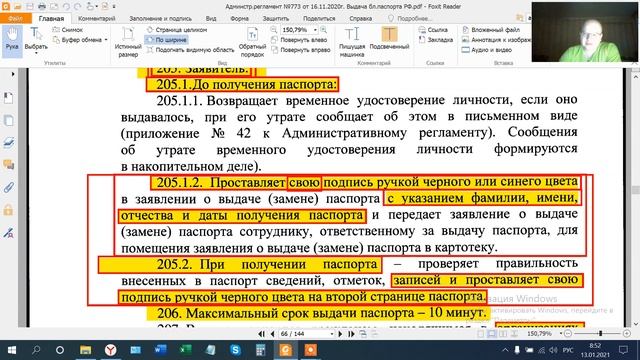Set view to Истинный размер

128,42
